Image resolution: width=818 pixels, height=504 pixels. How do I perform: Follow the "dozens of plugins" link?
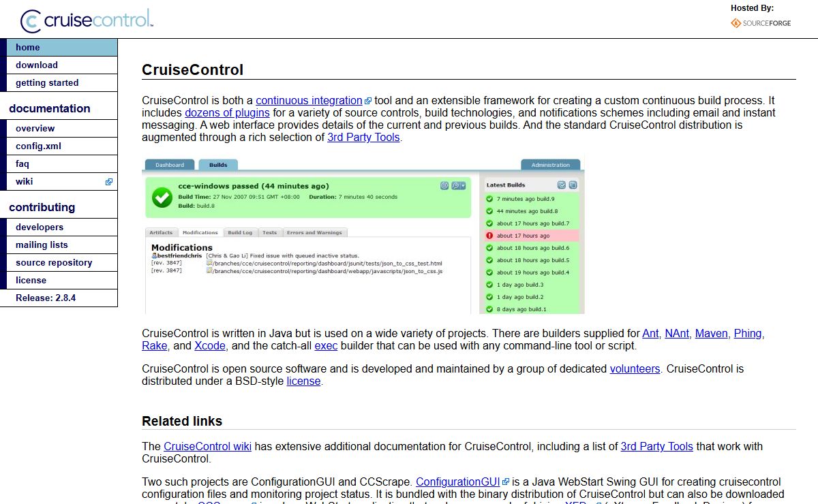click(x=227, y=113)
